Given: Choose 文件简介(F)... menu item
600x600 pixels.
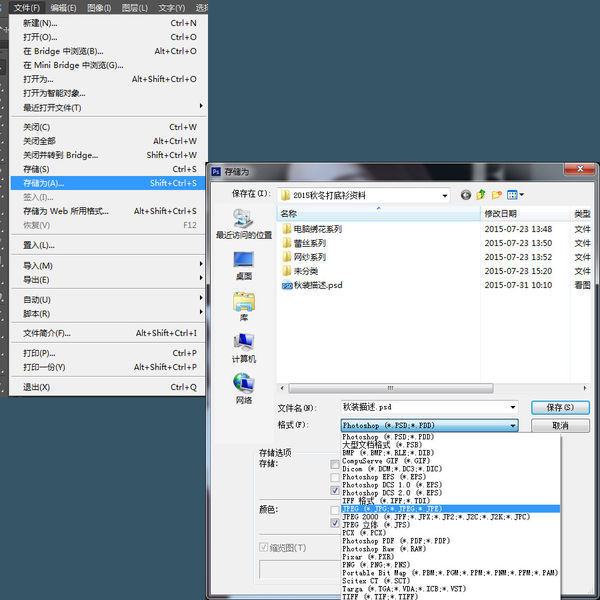Looking at the screenshot, I should point(108,333).
